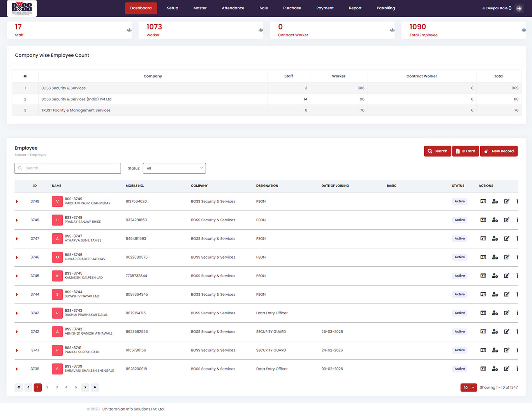The image size is (532, 416).
Task: Expand row details for employee 3741
Action: point(17,351)
